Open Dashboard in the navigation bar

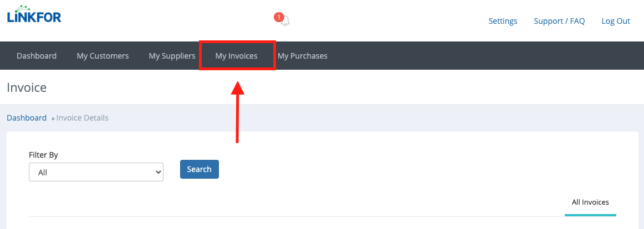[37, 56]
